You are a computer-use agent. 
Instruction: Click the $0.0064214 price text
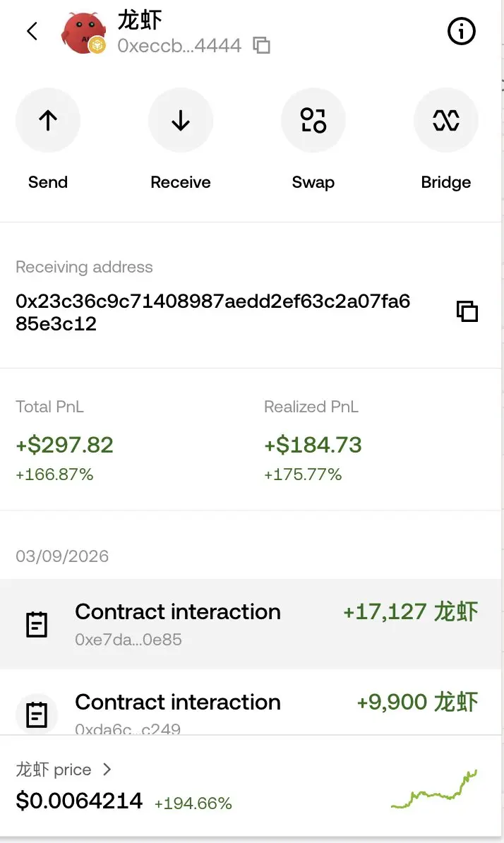pos(79,801)
